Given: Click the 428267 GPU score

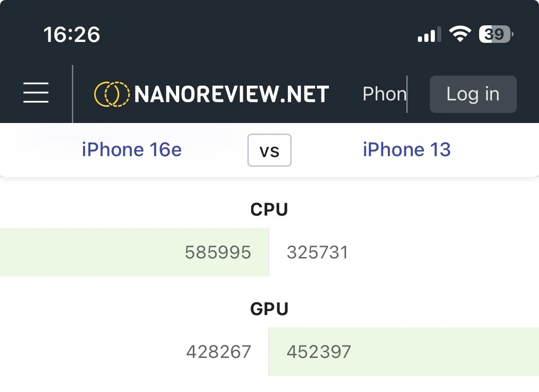Looking at the screenshot, I should coord(219,352).
